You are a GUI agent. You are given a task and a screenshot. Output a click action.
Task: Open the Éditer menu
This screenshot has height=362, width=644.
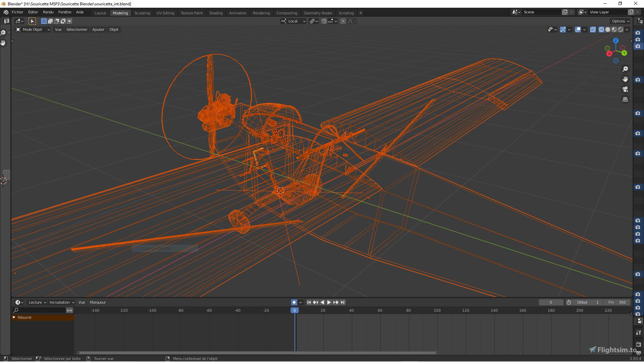(33, 12)
